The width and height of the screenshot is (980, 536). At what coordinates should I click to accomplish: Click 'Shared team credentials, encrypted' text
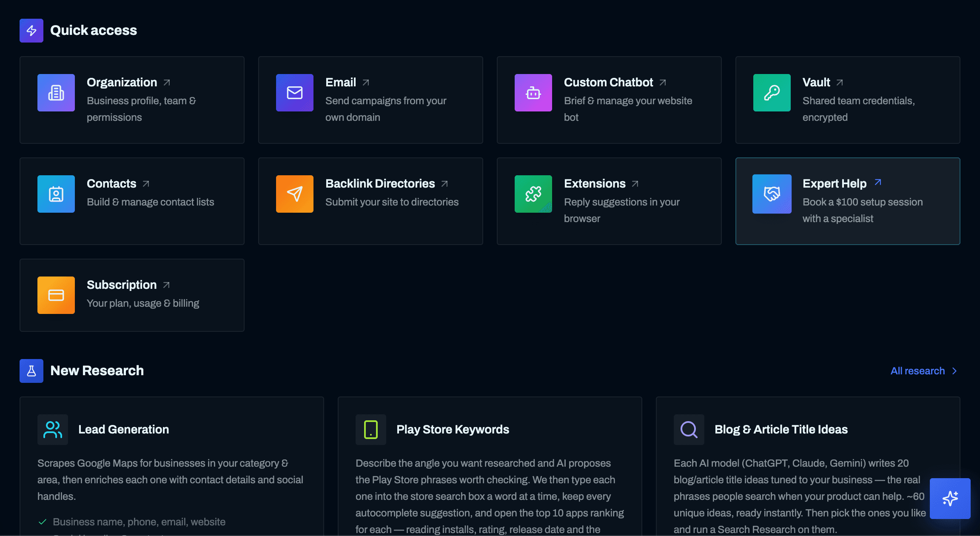(x=859, y=109)
